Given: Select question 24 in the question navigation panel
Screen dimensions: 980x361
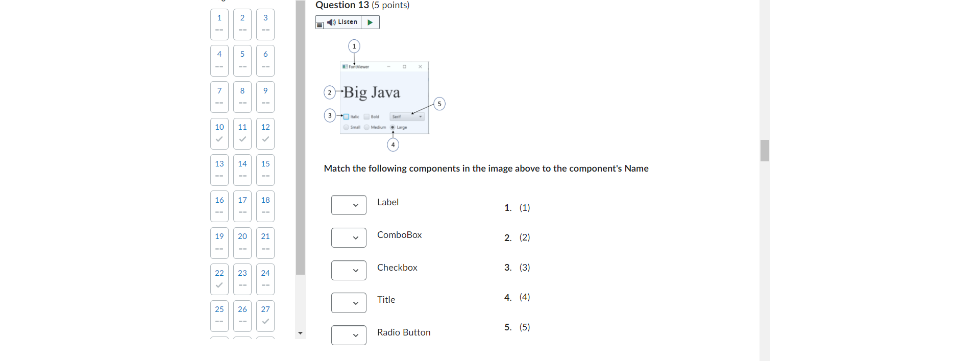Looking at the screenshot, I should tap(265, 279).
